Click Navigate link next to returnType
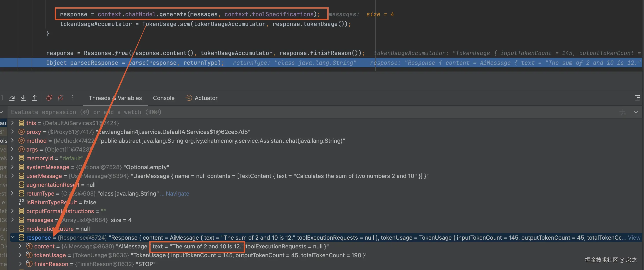Viewport: 644px width, 270px height. (x=178, y=194)
